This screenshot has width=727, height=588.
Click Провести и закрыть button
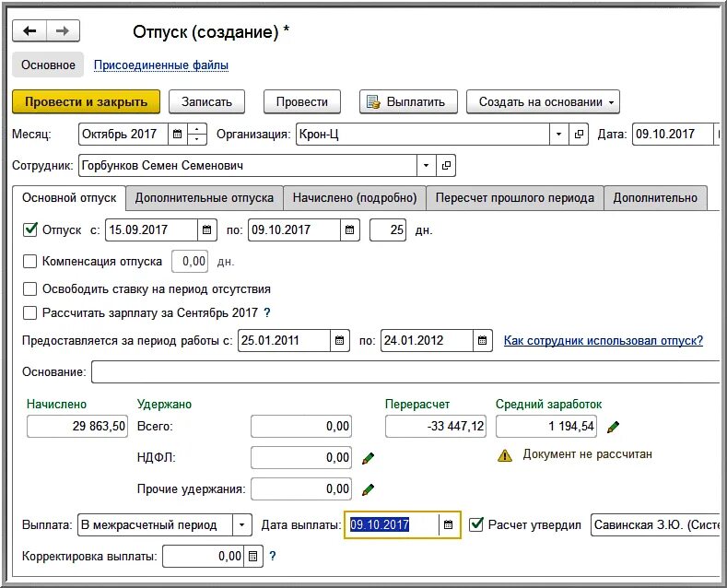coord(87,102)
